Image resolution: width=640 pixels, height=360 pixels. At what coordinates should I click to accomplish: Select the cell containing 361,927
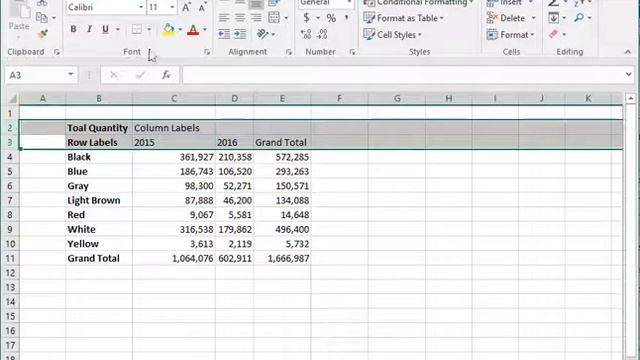pyautogui.click(x=174, y=157)
